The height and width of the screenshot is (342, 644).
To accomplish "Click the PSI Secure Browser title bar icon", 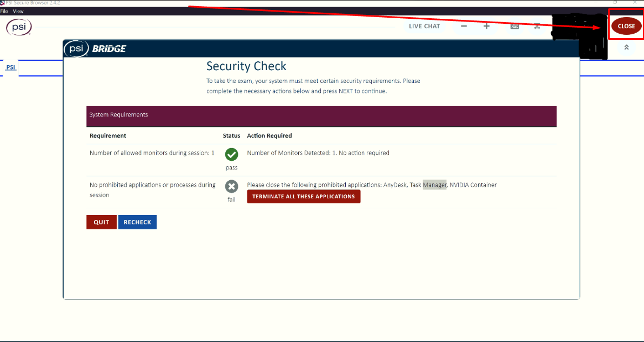I will [x=2, y=2].
